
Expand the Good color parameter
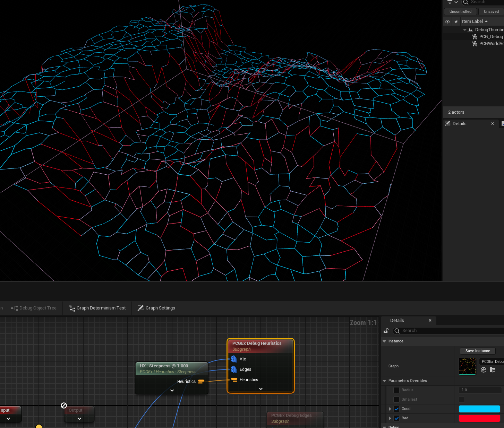pyautogui.click(x=390, y=409)
